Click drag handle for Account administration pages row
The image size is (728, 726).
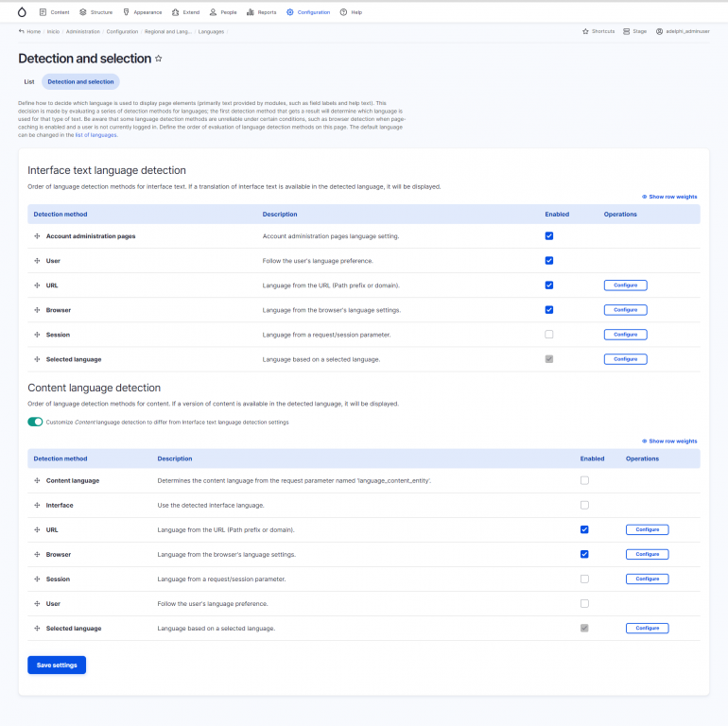coord(37,236)
